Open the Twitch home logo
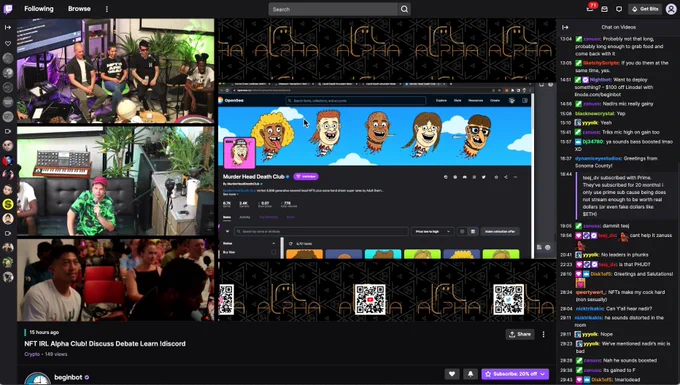The height and width of the screenshot is (385, 680). [x=8, y=9]
